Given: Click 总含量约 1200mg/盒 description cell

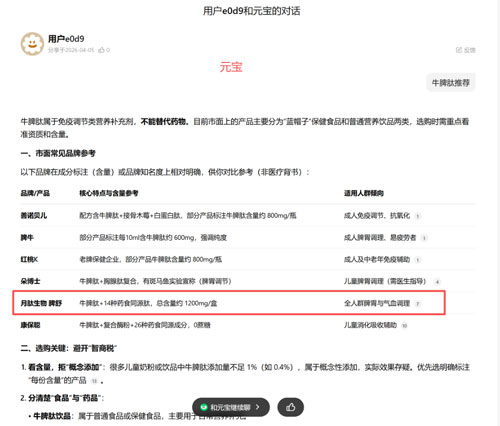Looking at the screenshot, I should tap(148, 303).
